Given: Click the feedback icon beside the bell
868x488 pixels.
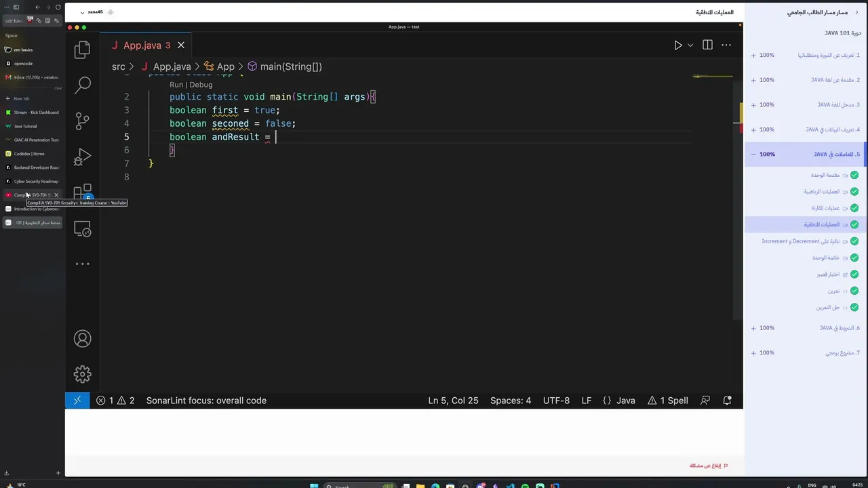Looking at the screenshot, I should pos(705,401).
